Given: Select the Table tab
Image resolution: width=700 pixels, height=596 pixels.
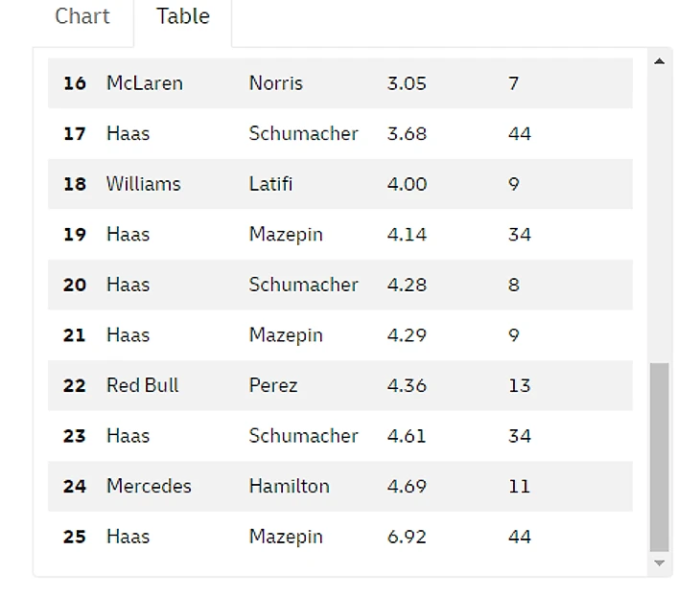Looking at the screenshot, I should pos(182,16).
